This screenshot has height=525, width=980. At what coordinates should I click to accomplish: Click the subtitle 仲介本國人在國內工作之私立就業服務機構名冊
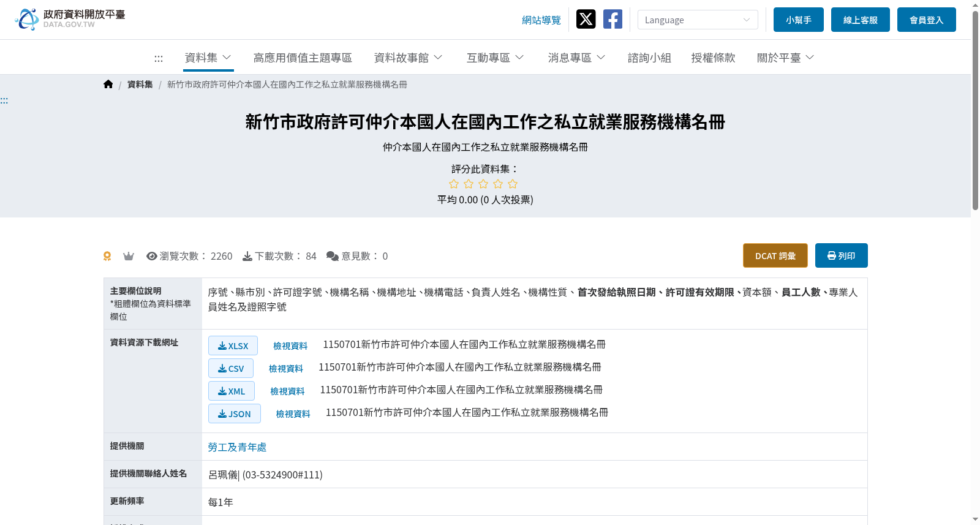point(485,147)
